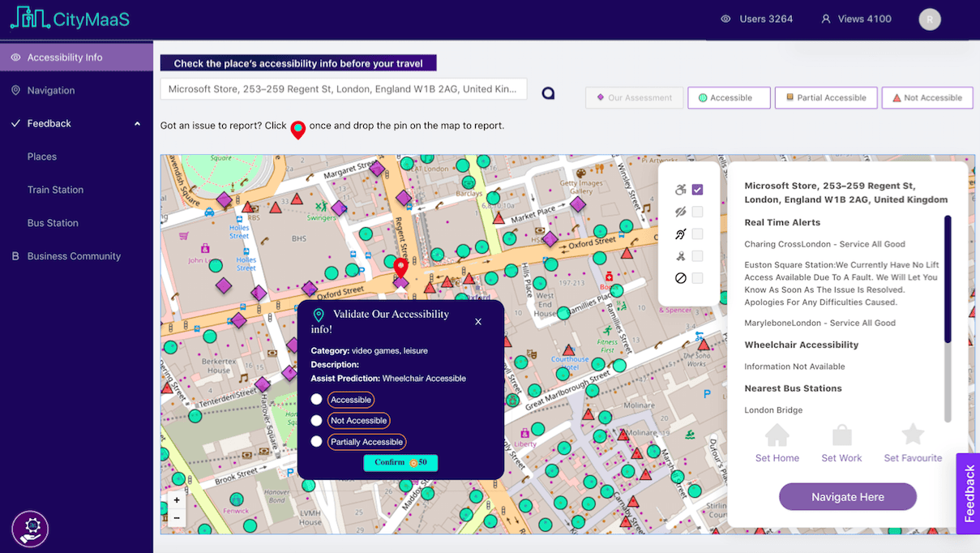Click the Swingers map marker
980x553 pixels.
tap(322, 207)
